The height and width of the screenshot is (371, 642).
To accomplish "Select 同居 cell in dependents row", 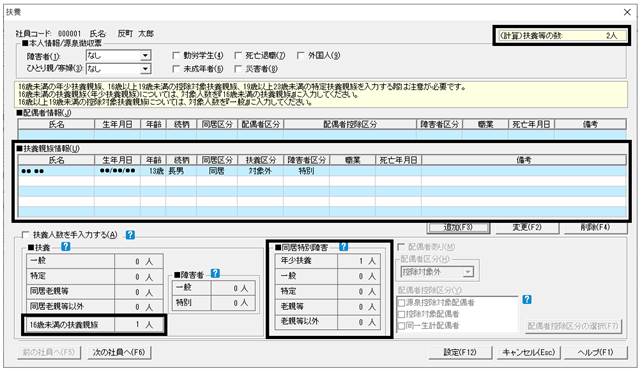I will [x=217, y=171].
